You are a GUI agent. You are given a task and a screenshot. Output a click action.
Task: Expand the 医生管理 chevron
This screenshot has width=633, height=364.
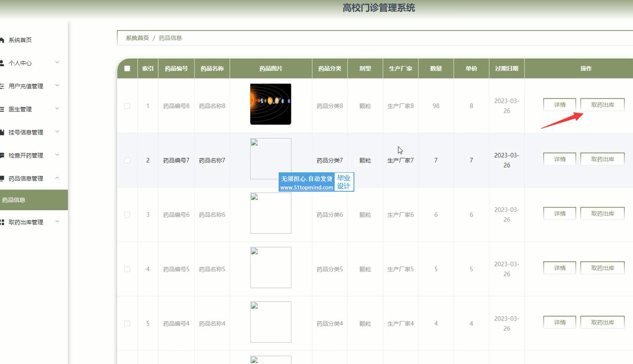(x=57, y=109)
